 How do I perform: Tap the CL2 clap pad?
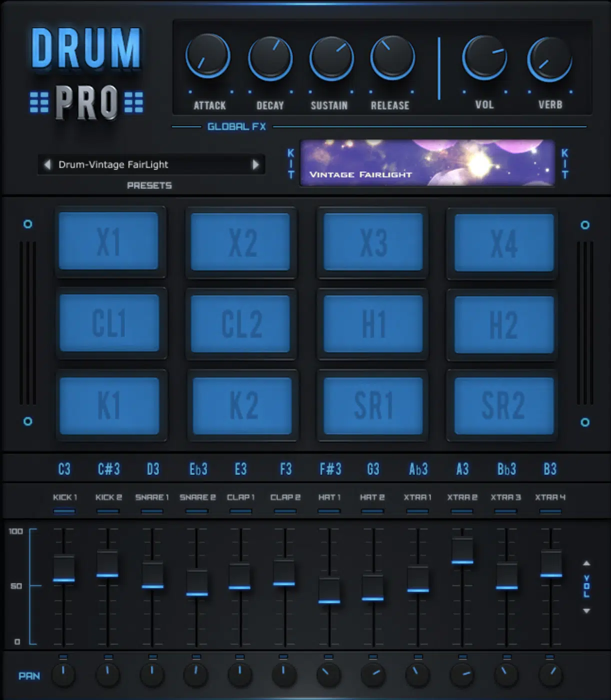pos(240,323)
